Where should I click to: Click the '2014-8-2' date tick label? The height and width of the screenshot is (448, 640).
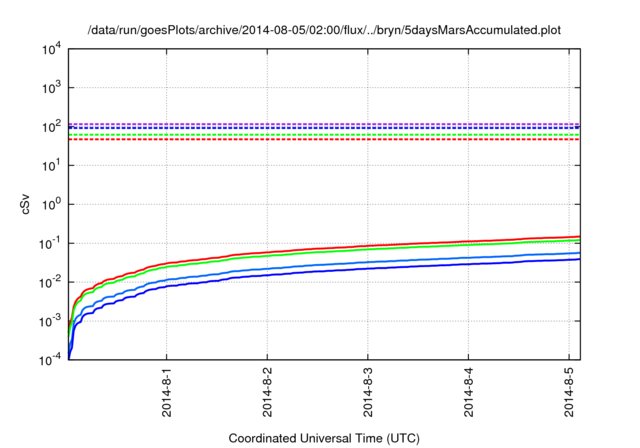point(267,392)
